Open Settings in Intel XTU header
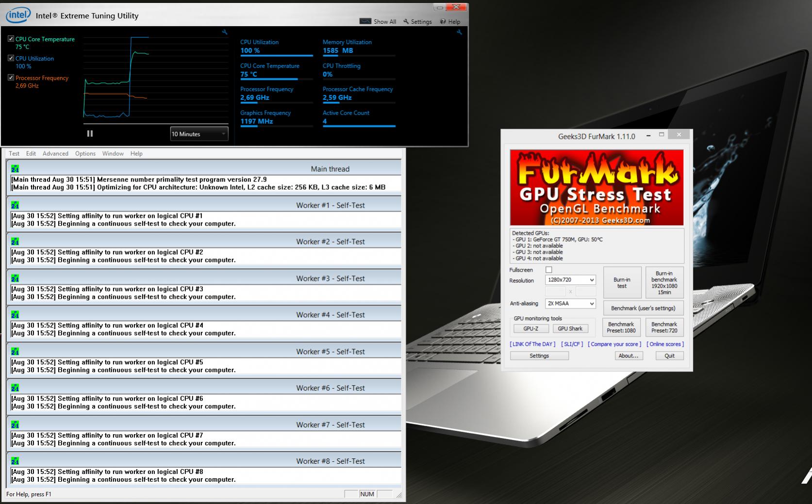 (x=417, y=21)
